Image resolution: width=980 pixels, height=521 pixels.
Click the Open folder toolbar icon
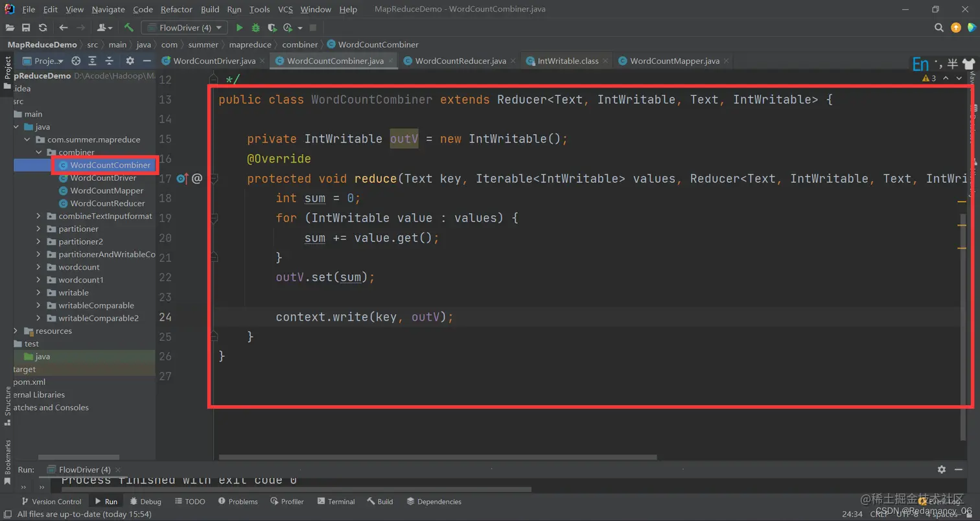point(10,28)
